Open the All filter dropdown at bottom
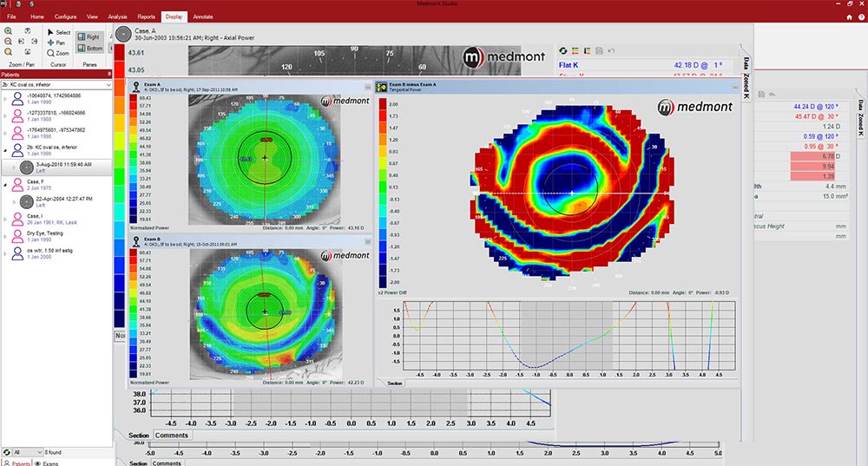This screenshot has height=466, width=868. 27,452
